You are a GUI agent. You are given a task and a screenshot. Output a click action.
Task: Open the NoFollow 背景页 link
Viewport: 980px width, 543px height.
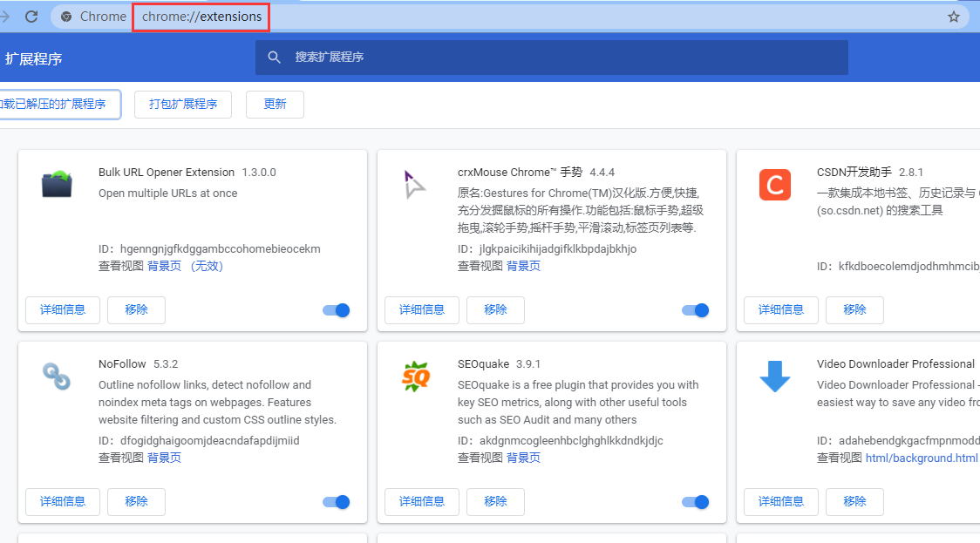(x=164, y=457)
